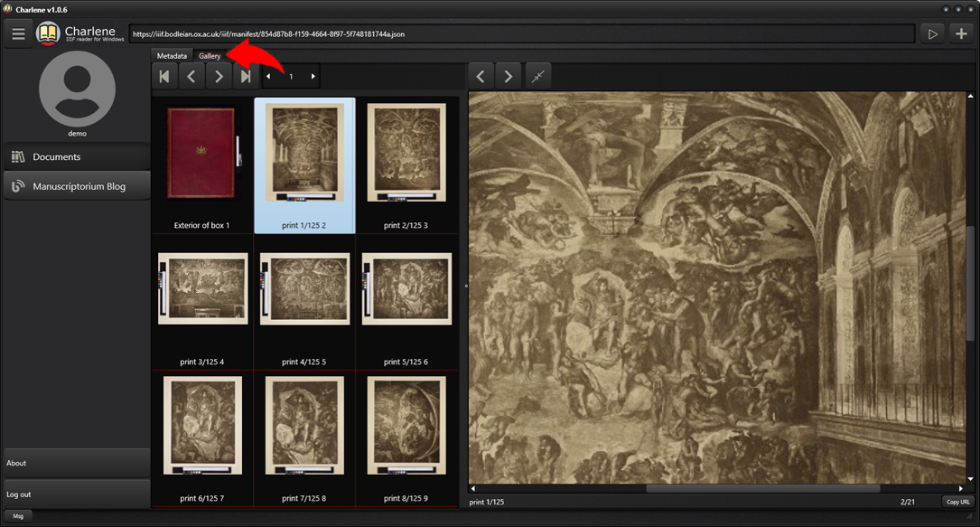This screenshot has width=980, height=527.
Task: Click the large fresco image in viewer
Action: pos(717,287)
